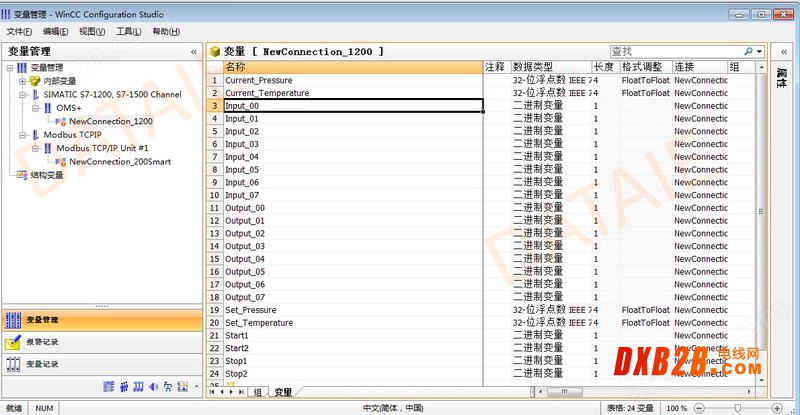Open the search options dropdown arrow
Screen dimensions: 800x415
pos(759,52)
